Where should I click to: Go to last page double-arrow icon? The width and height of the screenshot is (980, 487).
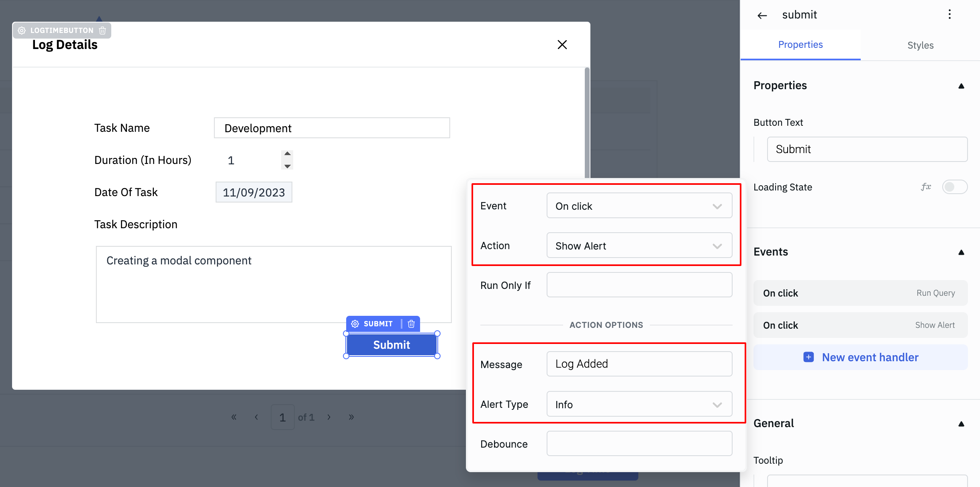351,417
